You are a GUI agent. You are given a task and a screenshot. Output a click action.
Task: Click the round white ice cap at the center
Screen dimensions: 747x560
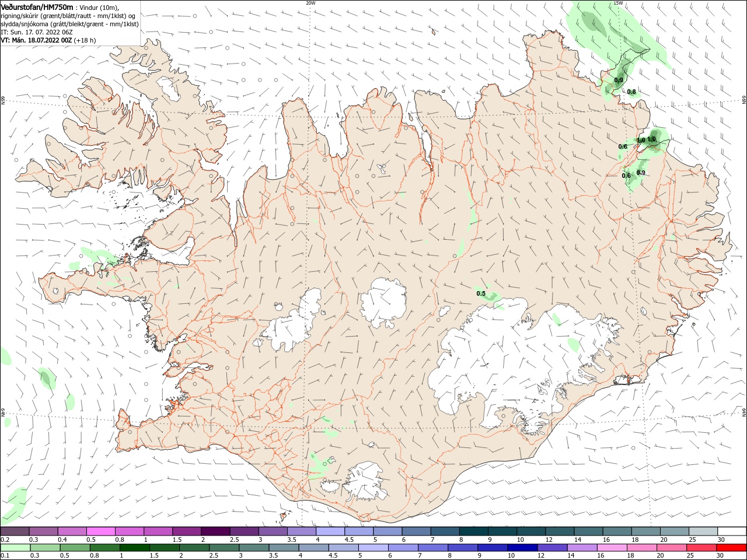click(383, 302)
